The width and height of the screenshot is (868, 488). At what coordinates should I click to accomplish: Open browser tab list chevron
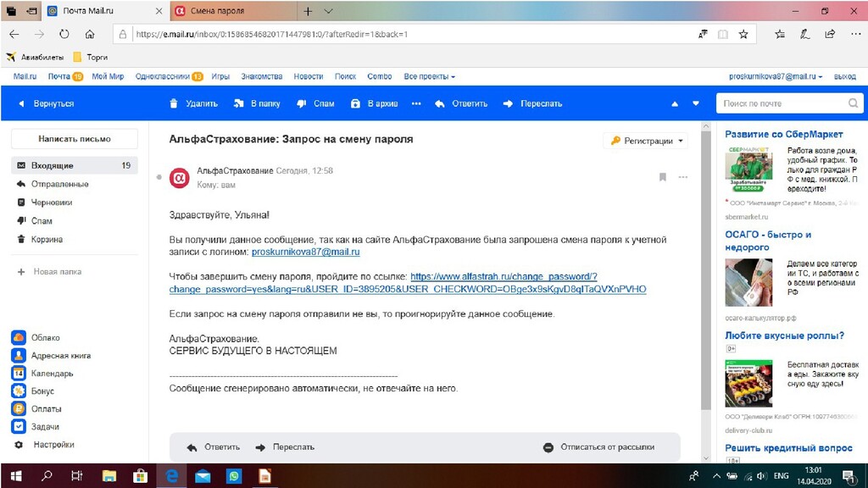328,11
